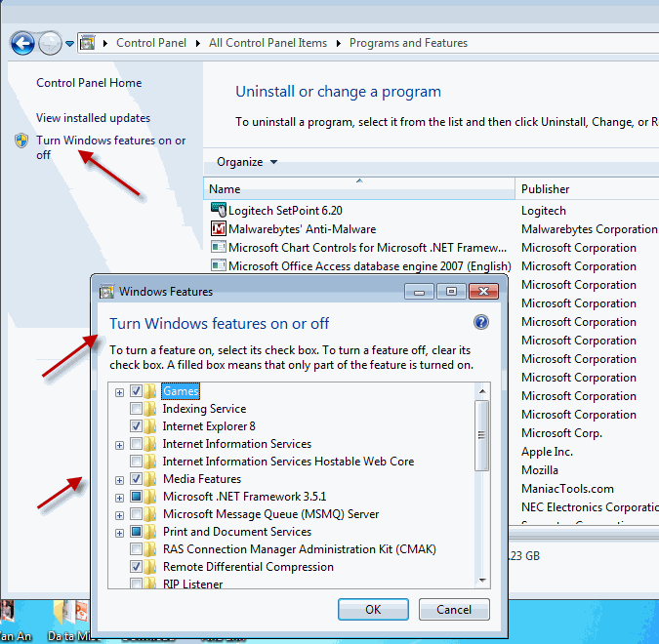This screenshot has width=659, height=644.
Task: Click the Games folder icon
Action: (150, 391)
